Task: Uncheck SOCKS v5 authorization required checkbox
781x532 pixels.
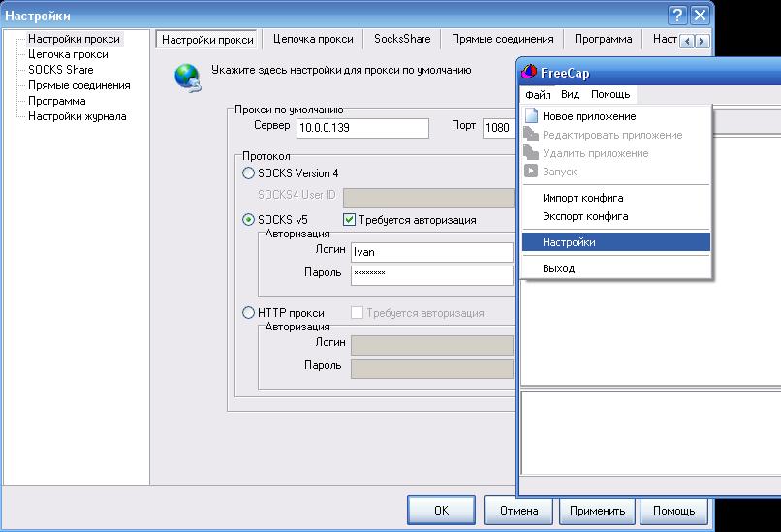Action: [x=350, y=220]
